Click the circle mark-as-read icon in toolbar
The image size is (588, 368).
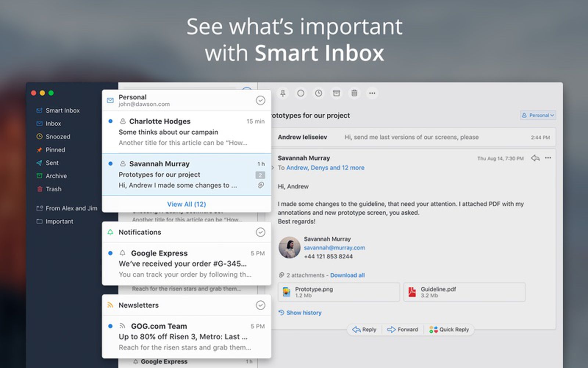[x=301, y=93]
